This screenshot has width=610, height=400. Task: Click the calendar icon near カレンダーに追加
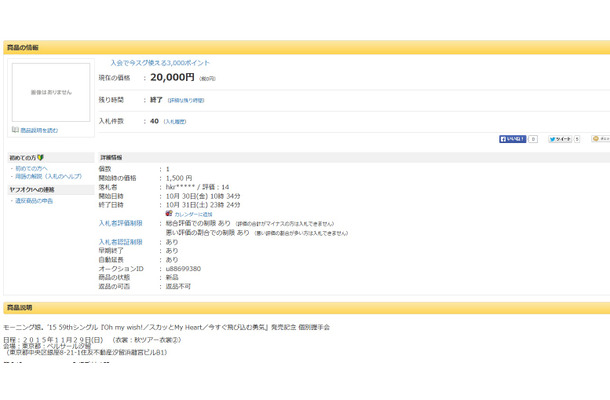tap(168, 214)
